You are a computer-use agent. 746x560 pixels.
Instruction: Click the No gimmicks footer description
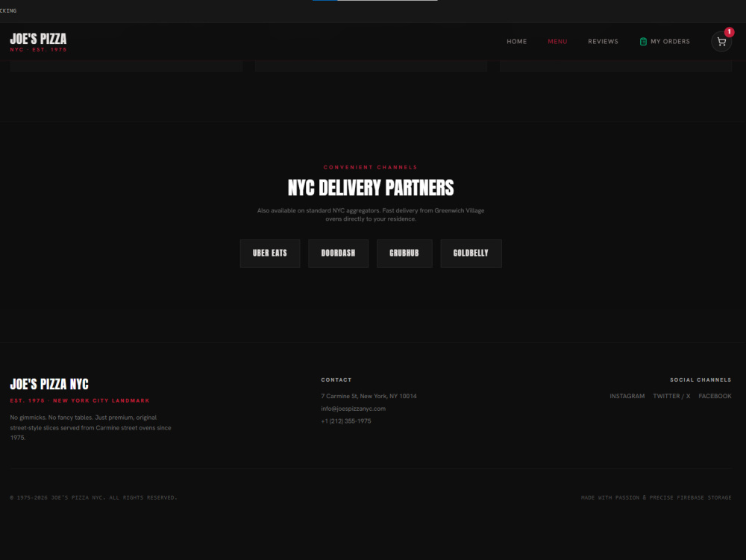coord(90,427)
